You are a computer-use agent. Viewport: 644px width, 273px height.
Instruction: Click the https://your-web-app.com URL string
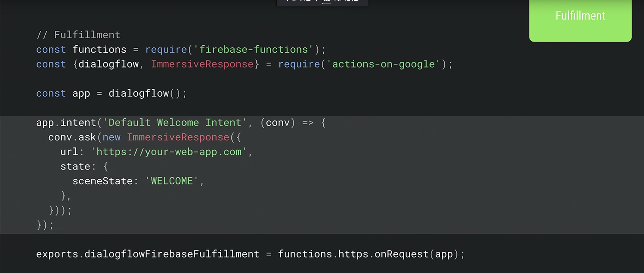tap(169, 152)
